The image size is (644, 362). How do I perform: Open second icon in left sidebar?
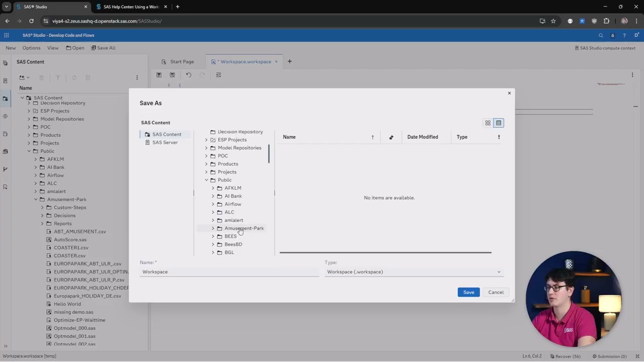[5, 80]
